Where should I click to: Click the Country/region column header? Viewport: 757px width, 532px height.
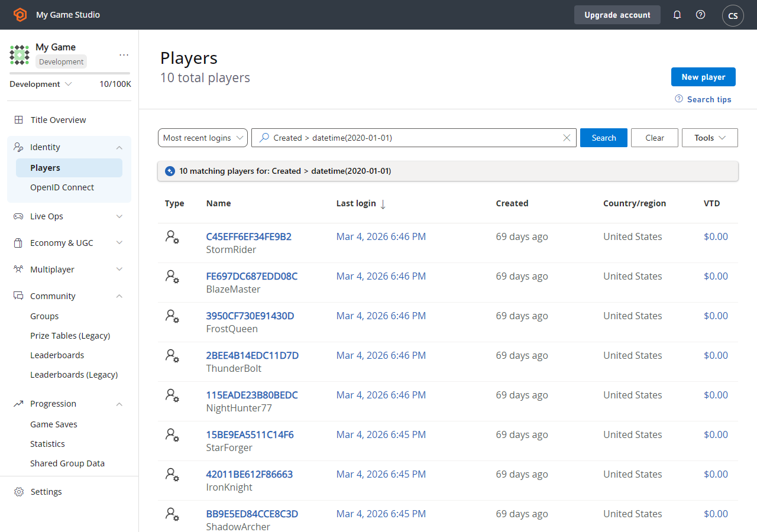pos(635,203)
